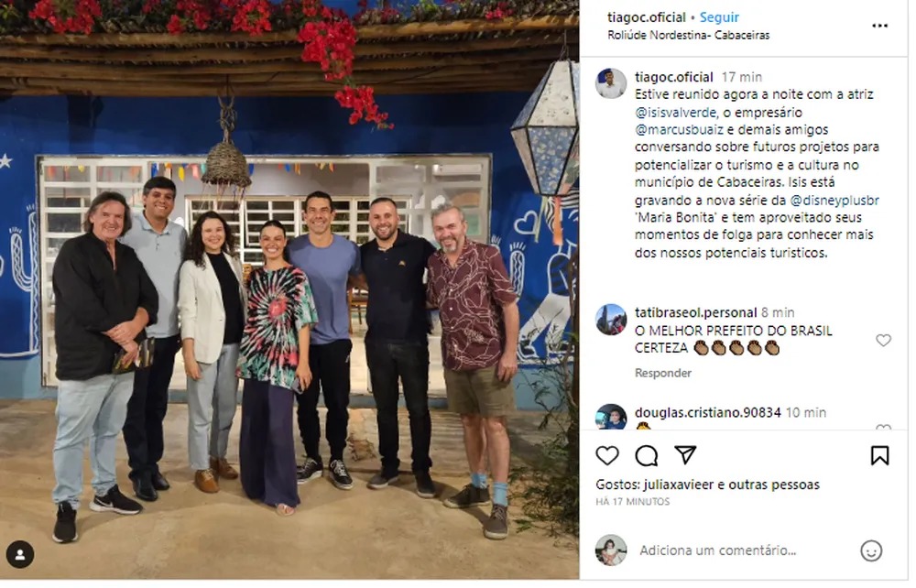The height and width of the screenshot is (588, 916).
Task: Visit the @isisvalverde mention
Action: tap(675, 112)
